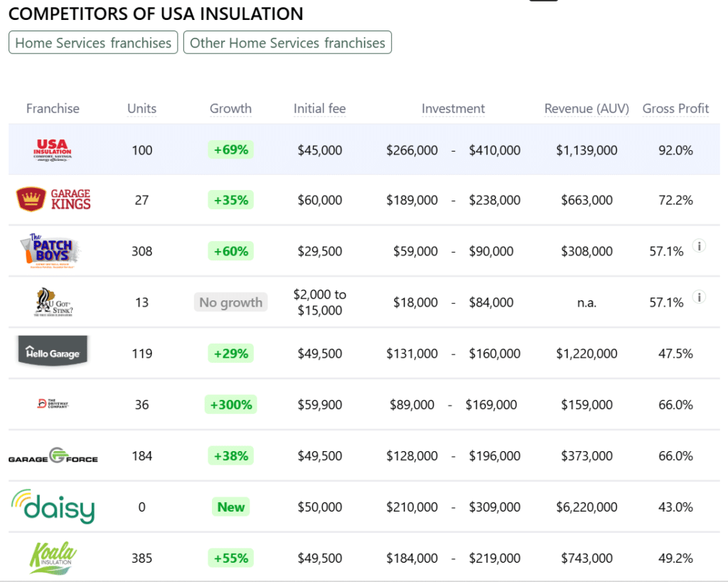
Task: Sort by Franchise column header
Action: (x=53, y=109)
